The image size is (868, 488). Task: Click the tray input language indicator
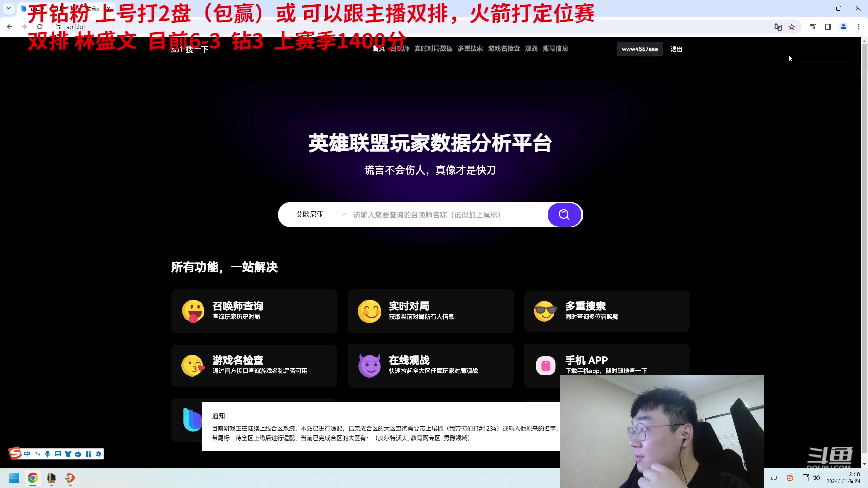coord(774,478)
